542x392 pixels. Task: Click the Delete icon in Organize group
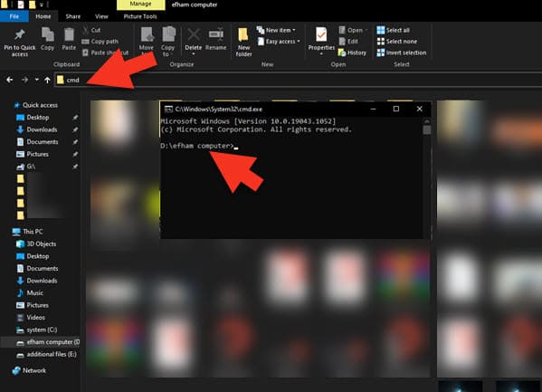click(194, 35)
